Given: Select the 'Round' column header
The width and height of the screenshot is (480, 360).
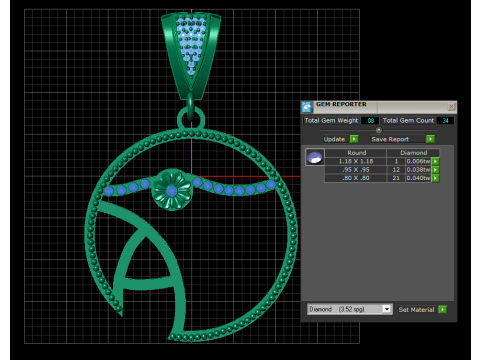Looking at the screenshot, I should (x=356, y=153).
